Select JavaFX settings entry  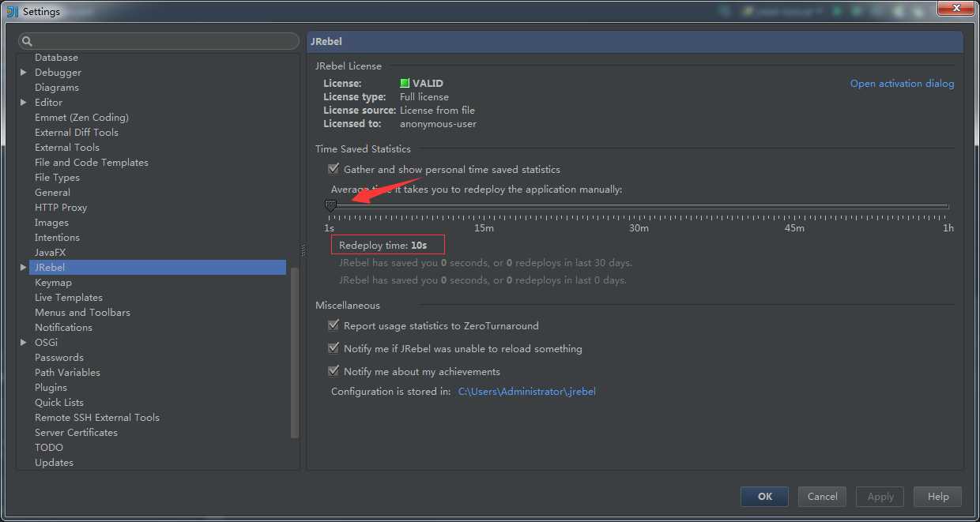tap(50, 252)
